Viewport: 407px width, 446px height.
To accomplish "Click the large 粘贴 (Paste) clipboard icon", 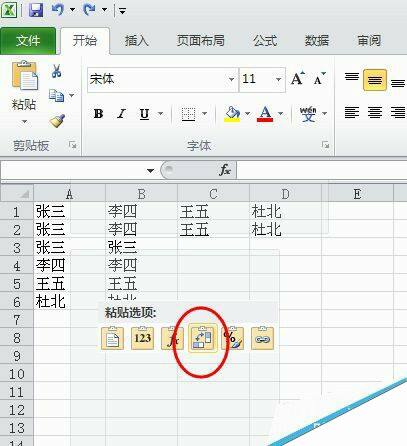I will tap(25, 75).
